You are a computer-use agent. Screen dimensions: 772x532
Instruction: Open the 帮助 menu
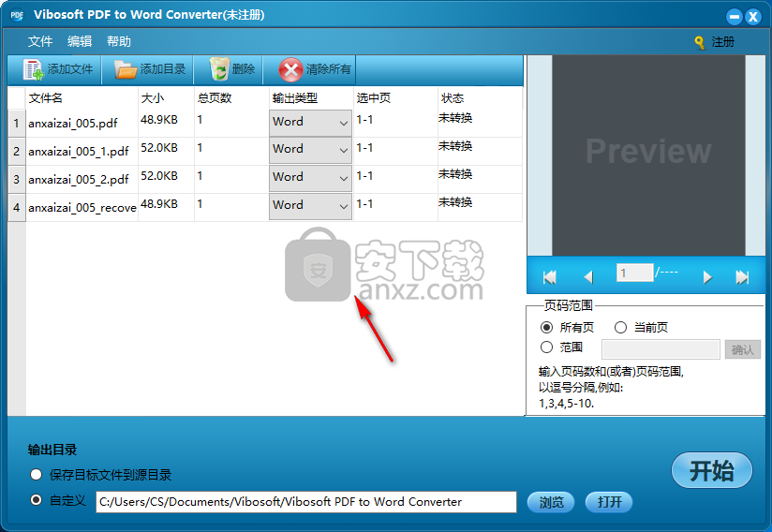tap(119, 41)
